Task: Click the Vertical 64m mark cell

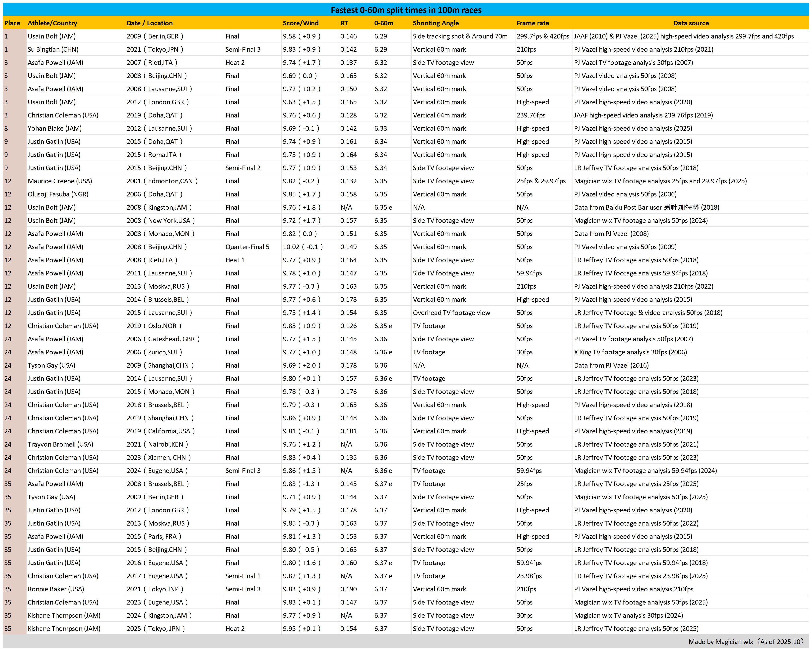Action: click(439, 115)
